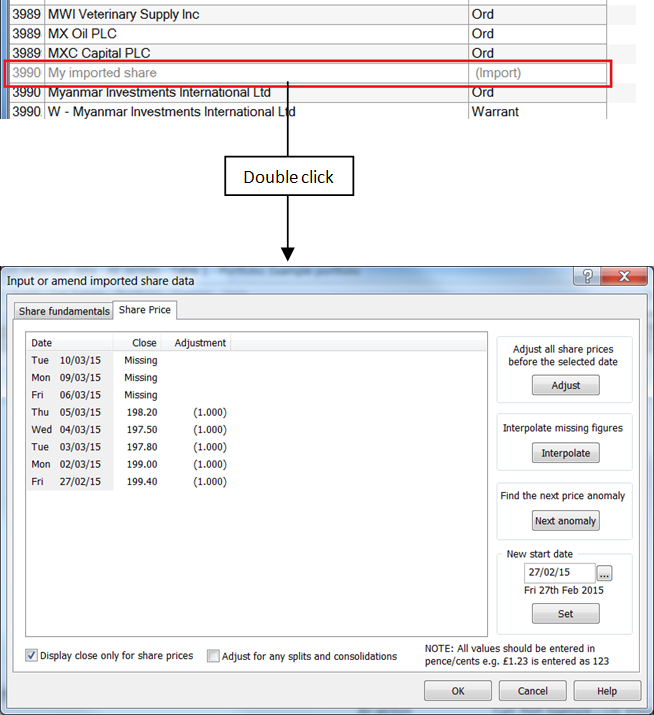Close the imported share data dialog
The width and height of the screenshot is (654, 715).
coord(624,277)
